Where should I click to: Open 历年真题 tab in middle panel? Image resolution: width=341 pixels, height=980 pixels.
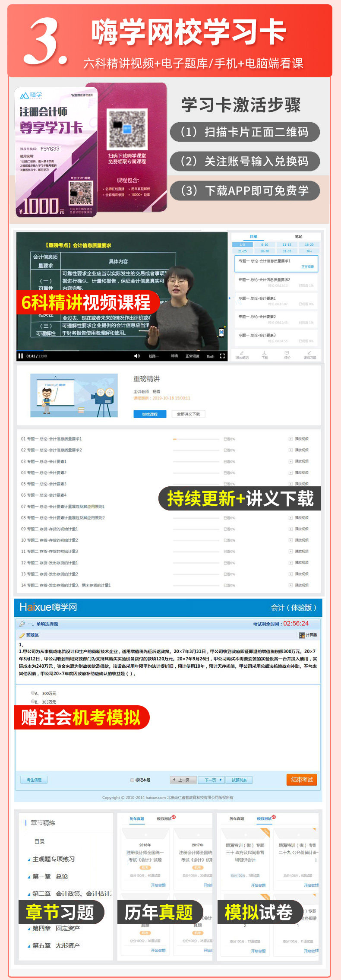(137, 819)
